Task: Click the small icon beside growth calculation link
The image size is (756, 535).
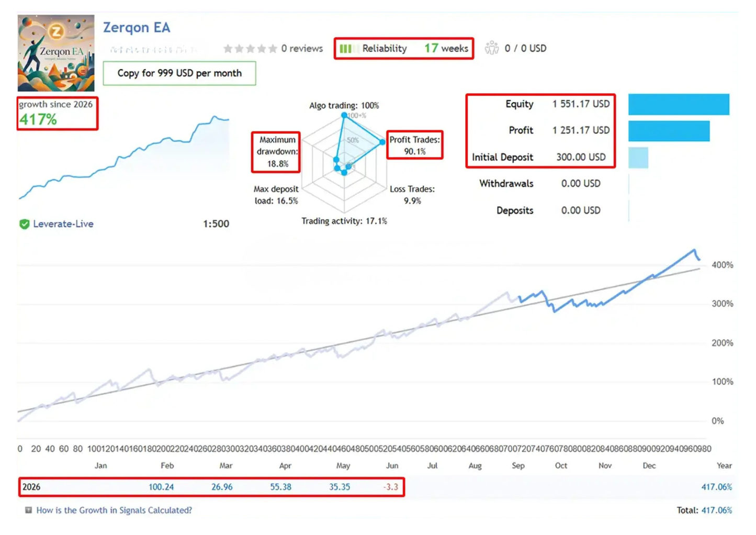Action: click(x=28, y=510)
